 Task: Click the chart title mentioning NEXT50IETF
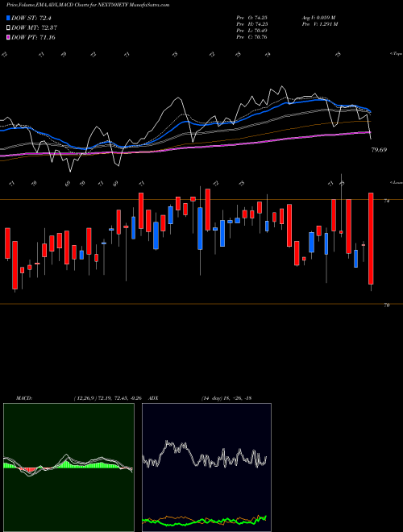tap(88, 5)
